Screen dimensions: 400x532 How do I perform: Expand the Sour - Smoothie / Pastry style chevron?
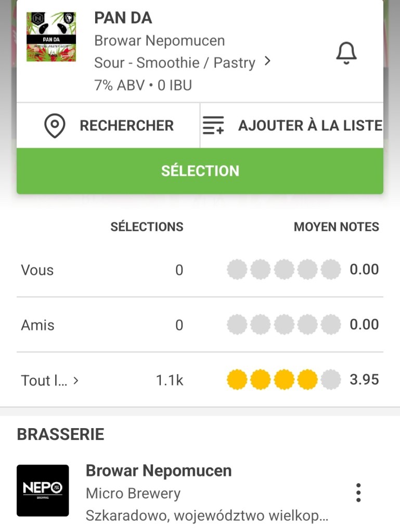(x=267, y=61)
